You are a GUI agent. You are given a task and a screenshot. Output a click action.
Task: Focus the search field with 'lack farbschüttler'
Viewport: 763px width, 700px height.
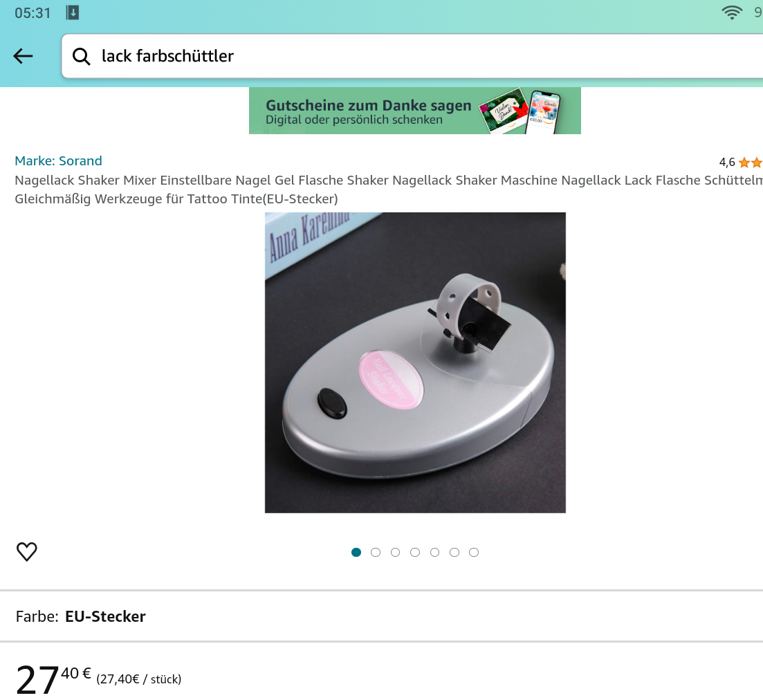tap(412, 56)
